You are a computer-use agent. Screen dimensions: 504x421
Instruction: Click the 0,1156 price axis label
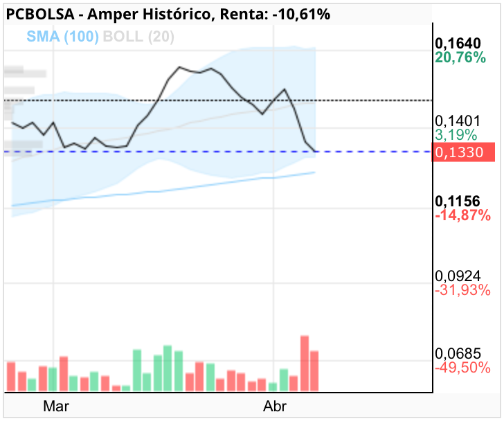coord(458,201)
